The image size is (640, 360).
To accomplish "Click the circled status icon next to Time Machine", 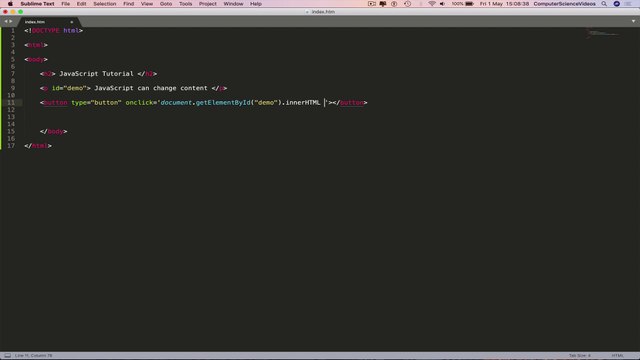I will (394, 4).
